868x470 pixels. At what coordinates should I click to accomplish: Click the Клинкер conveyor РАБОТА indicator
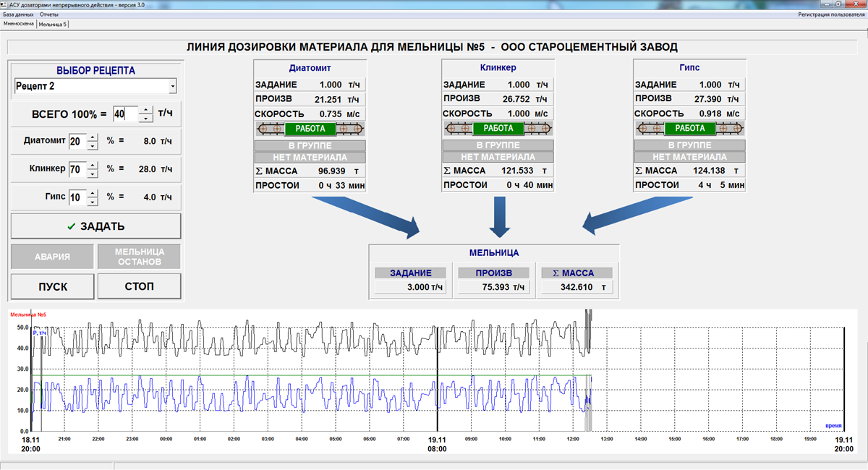coord(498,129)
